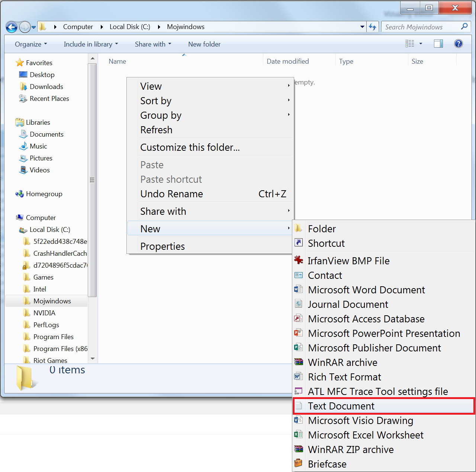Create a new Text Document
This screenshot has width=476, height=472.
click(x=384, y=406)
